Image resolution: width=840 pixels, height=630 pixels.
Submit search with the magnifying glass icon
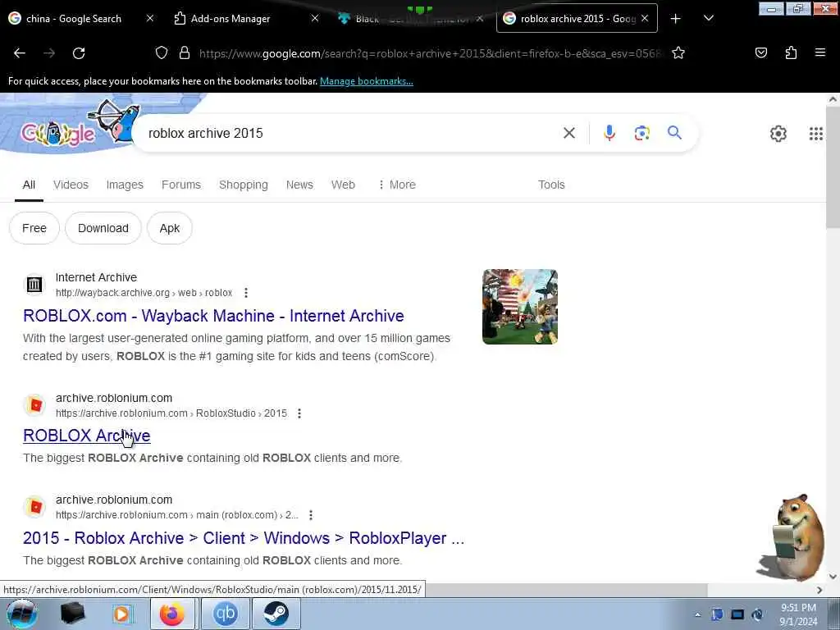tap(674, 132)
